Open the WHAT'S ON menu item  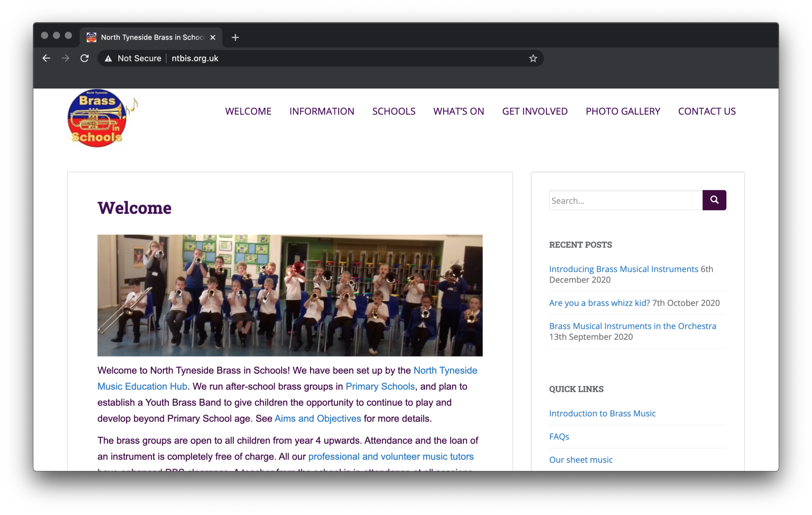[x=459, y=111]
